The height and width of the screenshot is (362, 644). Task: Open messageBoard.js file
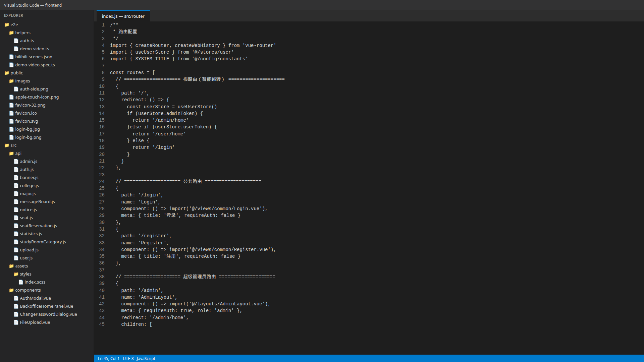coord(47,202)
